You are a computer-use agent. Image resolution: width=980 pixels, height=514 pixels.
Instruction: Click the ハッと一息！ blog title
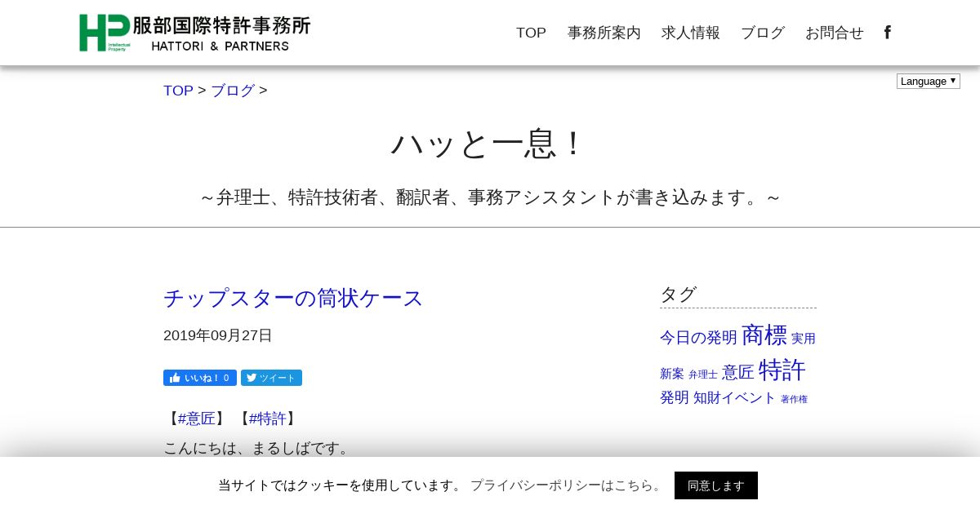pos(490,144)
